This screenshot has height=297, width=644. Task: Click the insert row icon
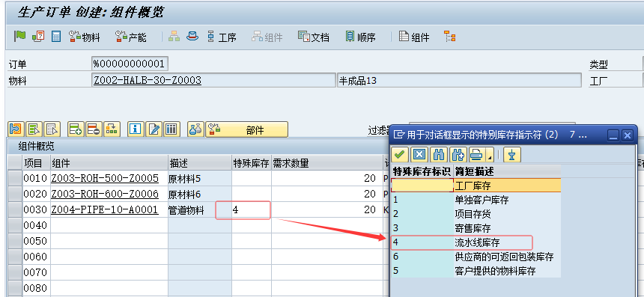pos(76,129)
